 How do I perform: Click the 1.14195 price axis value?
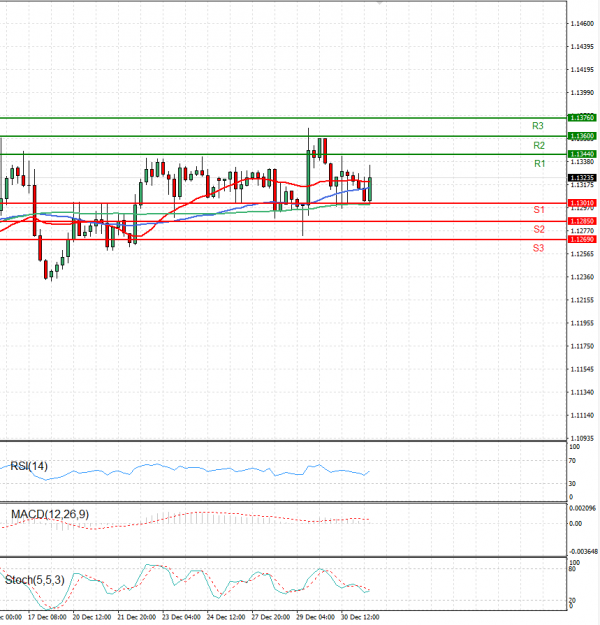[582, 70]
